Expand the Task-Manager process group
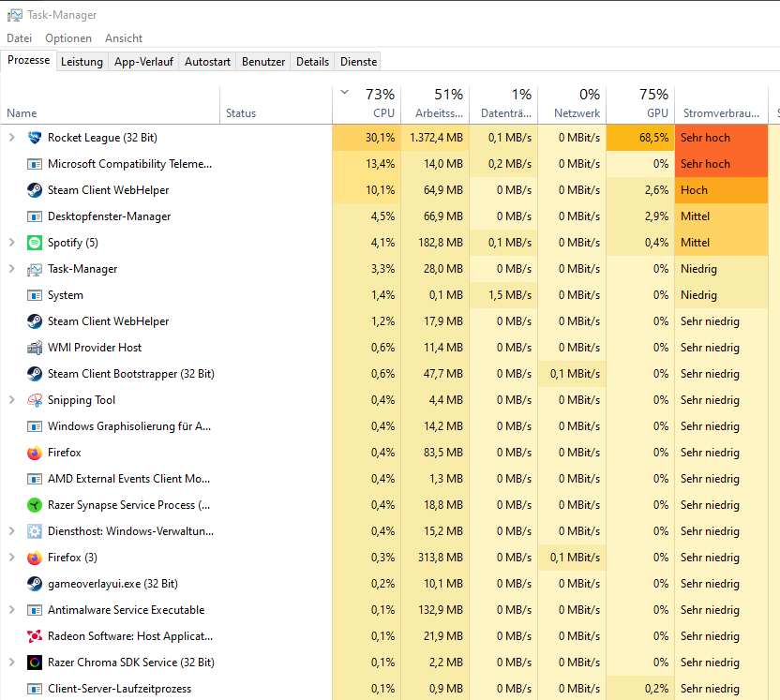Image resolution: width=780 pixels, height=700 pixels. 12,269
